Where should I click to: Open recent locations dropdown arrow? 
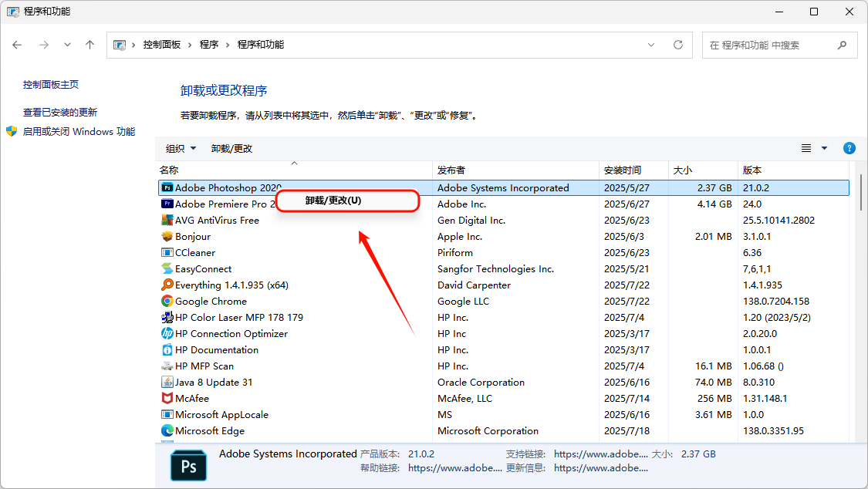tap(67, 45)
